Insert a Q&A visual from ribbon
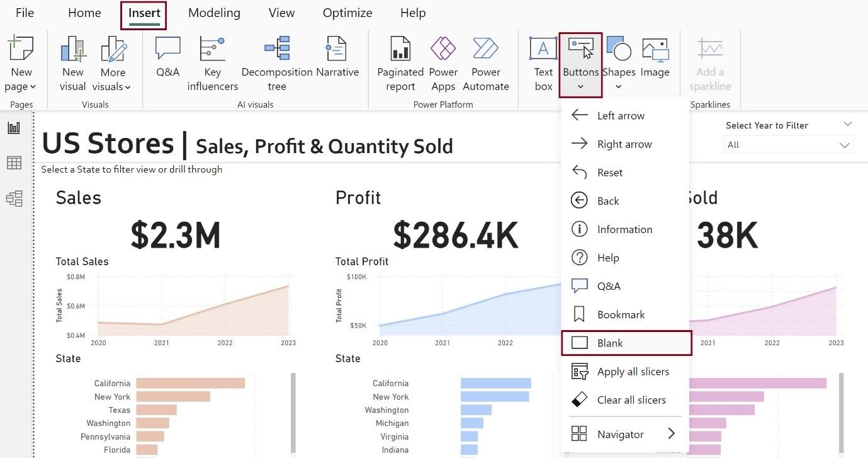The width and height of the screenshot is (868, 458). click(x=168, y=57)
